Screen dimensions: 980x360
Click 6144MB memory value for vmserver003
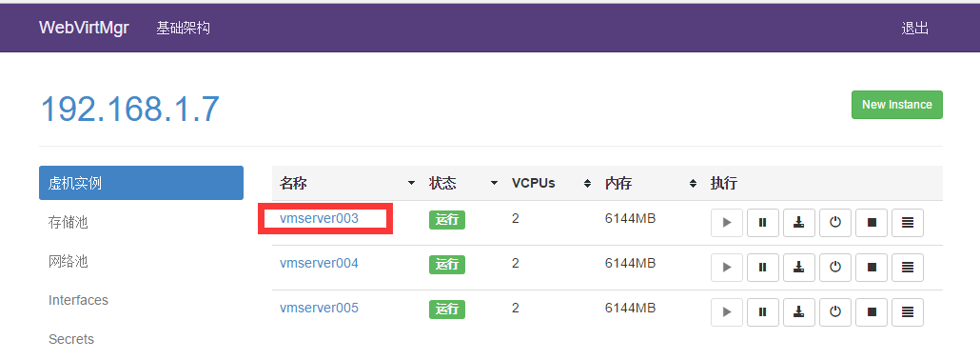(x=630, y=218)
